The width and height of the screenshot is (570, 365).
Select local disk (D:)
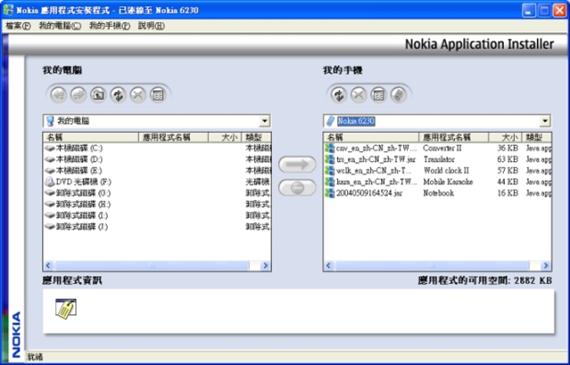pos(74,159)
